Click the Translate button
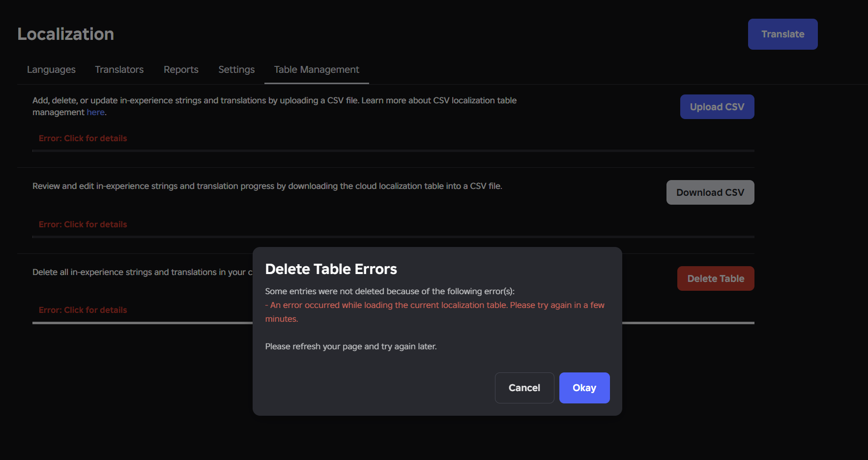This screenshot has width=868, height=460. pyautogui.click(x=782, y=34)
